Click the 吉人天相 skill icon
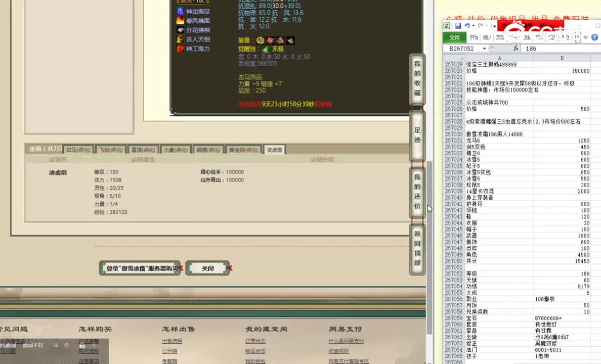Screen dimensions: 601x364 (180, 39)
